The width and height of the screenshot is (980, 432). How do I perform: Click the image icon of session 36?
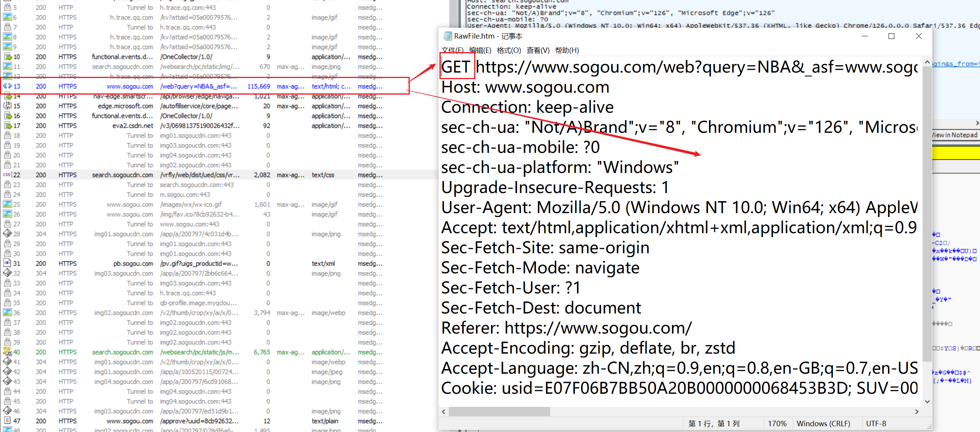7,312
